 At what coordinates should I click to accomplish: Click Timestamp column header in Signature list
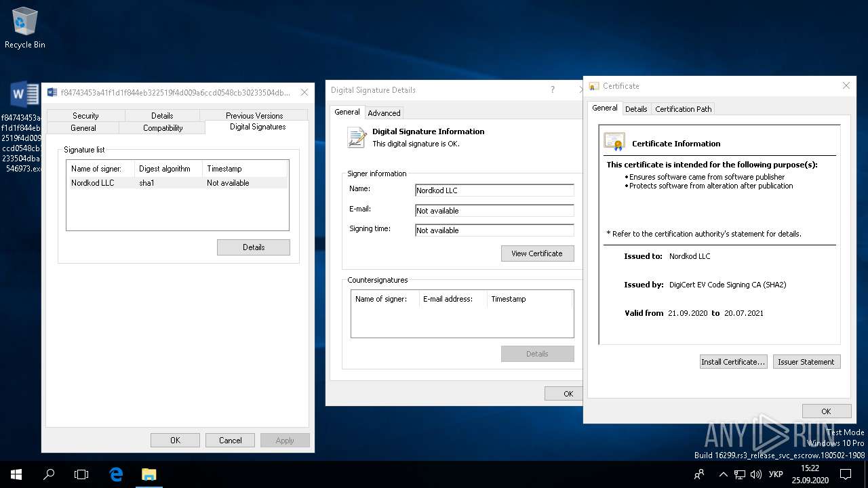tap(245, 169)
